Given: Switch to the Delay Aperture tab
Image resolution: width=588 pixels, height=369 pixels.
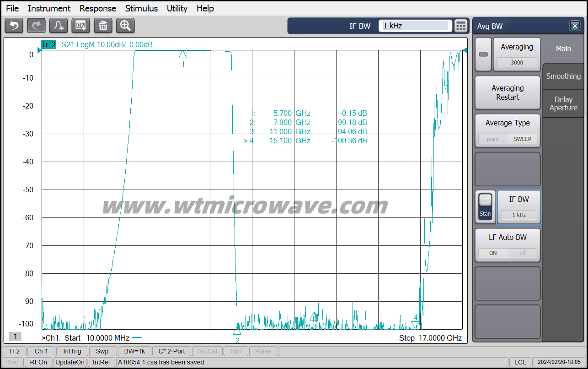Looking at the screenshot, I should click(x=563, y=103).
